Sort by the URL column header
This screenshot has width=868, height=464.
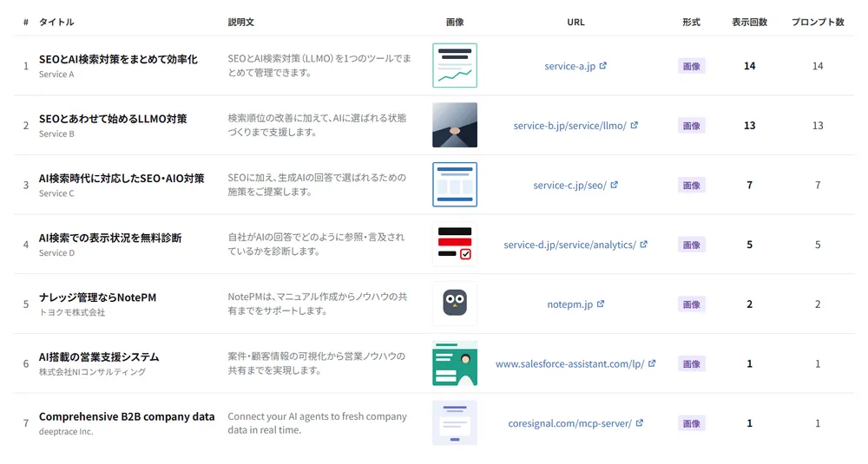click(x=575, y=23)
